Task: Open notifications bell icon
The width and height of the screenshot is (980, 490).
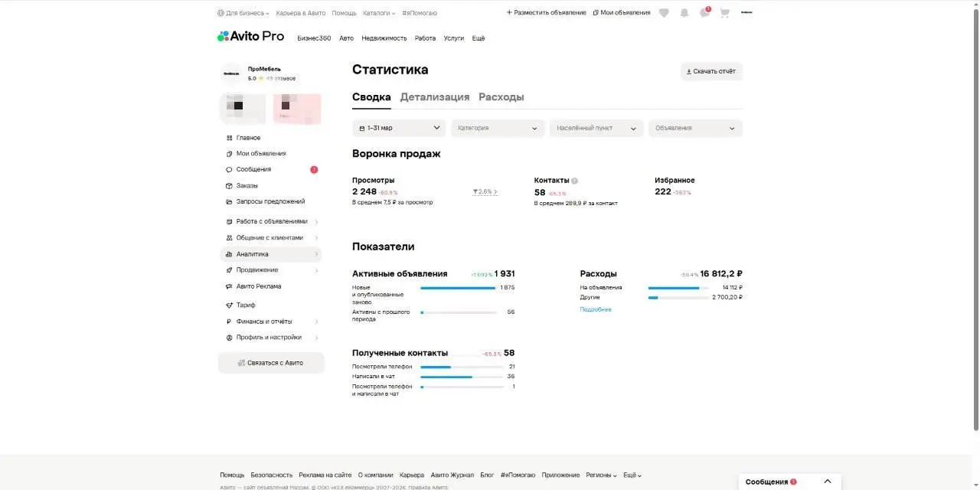Action: 684,13
